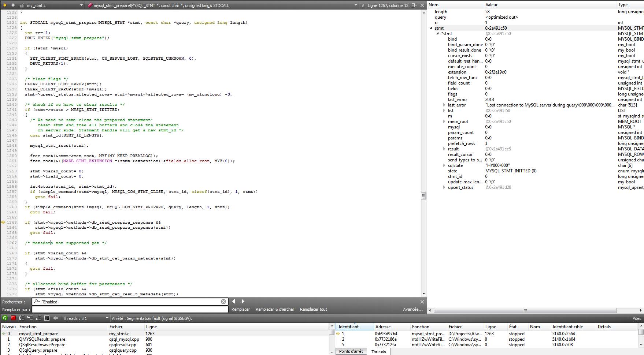Toggle the read-only lock for my_stmt.c

point(22,5)
